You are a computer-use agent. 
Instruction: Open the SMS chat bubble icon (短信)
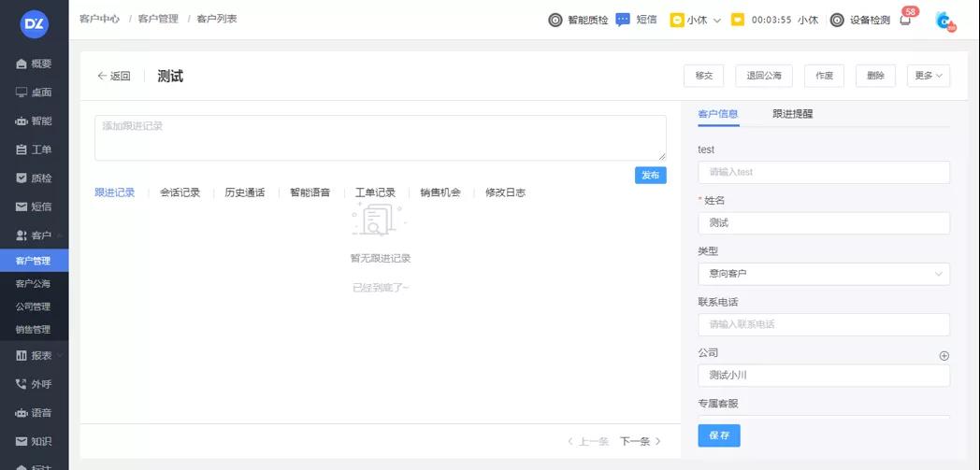click(623, 20)
